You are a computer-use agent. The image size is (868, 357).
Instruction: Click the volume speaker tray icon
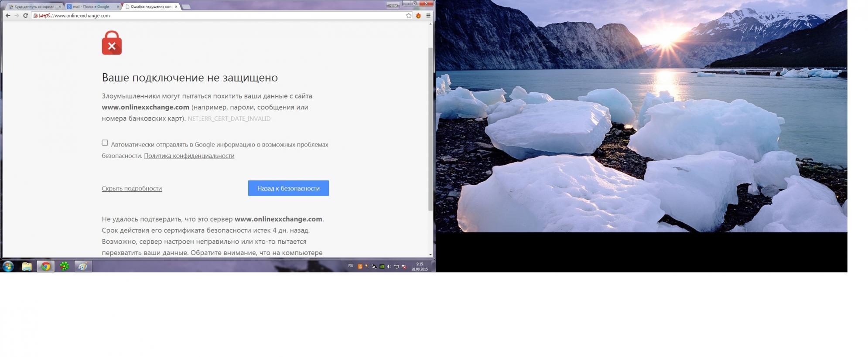(x=389, y=266)
